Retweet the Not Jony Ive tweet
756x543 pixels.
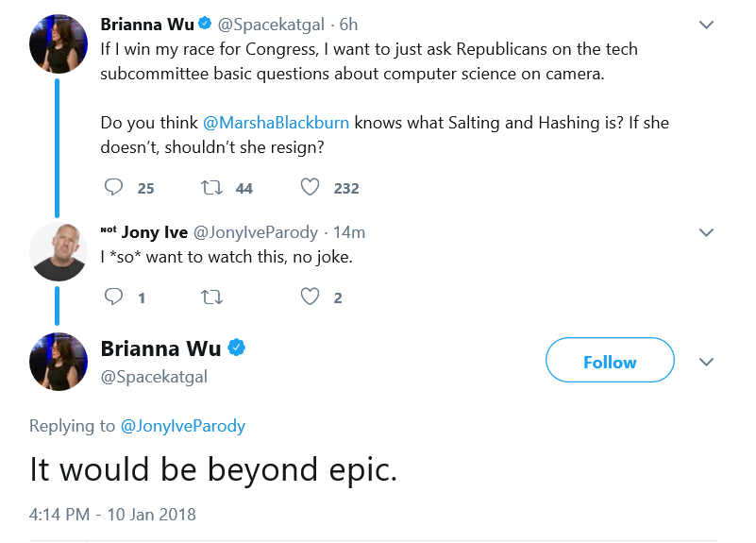click(x=211, y=297)
